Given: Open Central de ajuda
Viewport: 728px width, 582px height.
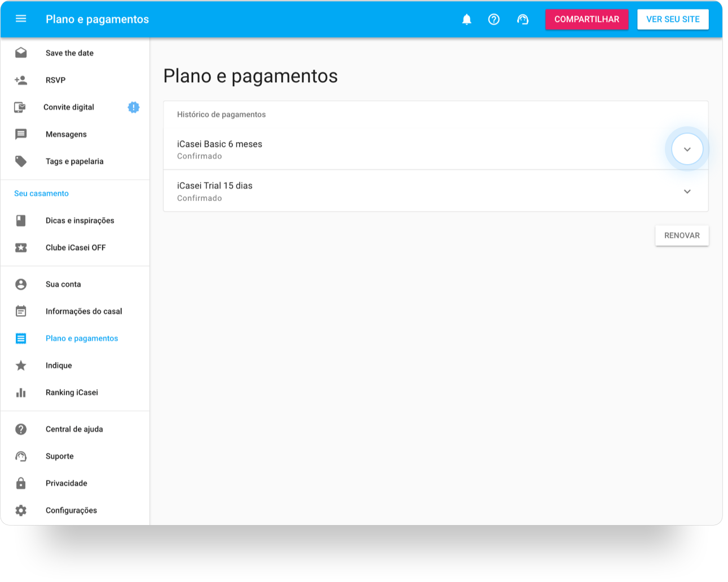Looking at the screenshot, I should [75, 429].
